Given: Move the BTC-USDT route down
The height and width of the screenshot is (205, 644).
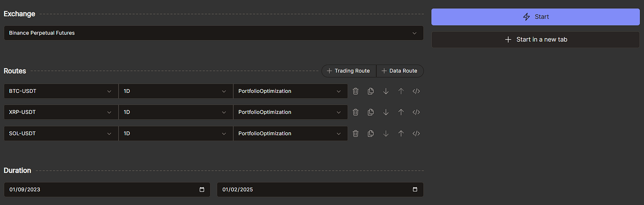Looking at the screenshot, I should coord(386,91).
